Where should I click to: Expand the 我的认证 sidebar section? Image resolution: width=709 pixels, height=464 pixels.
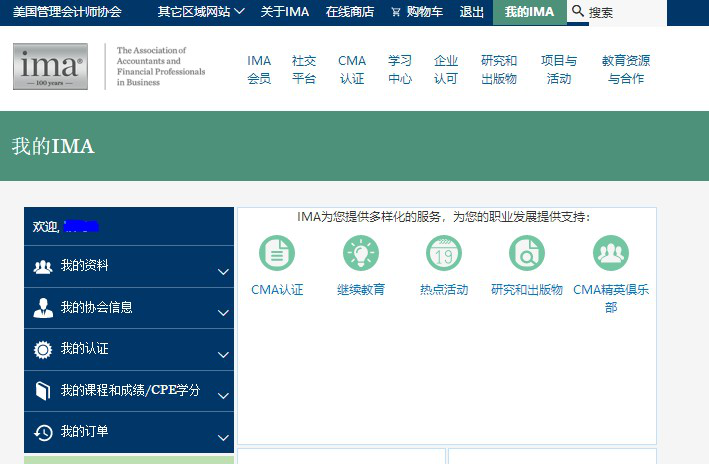pyautogui.click(x=129, y=350)
